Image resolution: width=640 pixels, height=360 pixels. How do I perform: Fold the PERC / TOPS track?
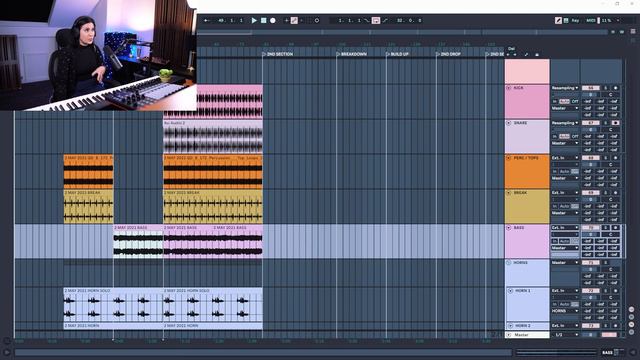click(509, 158)
